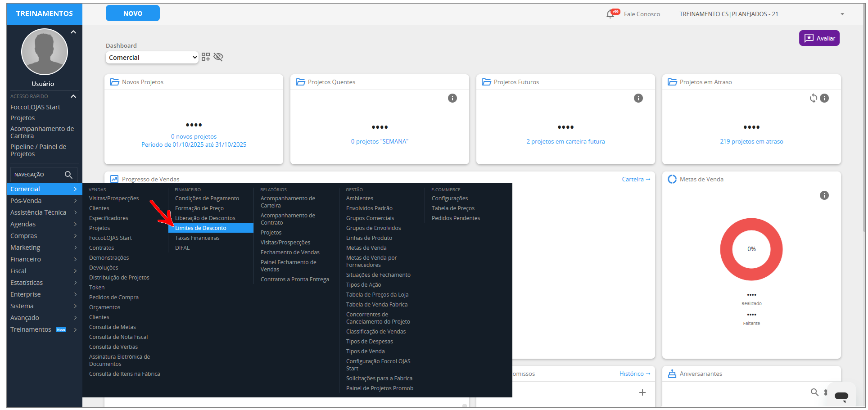
Task: Expand the Enterprise sidebar menu
Action: (44, 294)
